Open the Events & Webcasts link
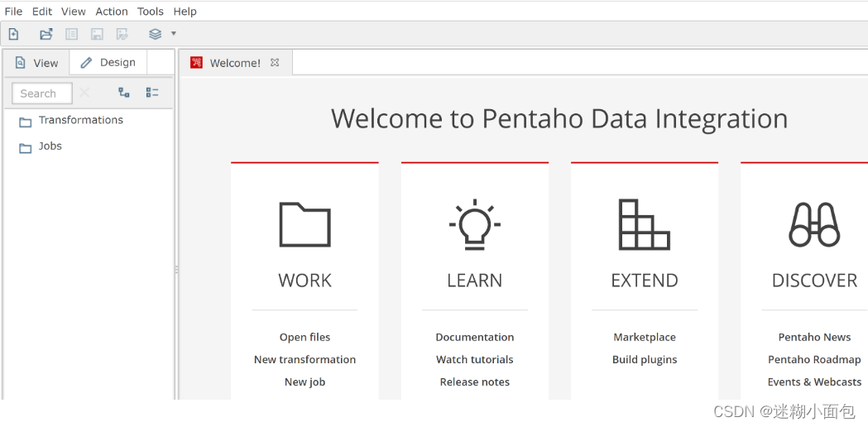The image size is (868, 427). (814, 381)
